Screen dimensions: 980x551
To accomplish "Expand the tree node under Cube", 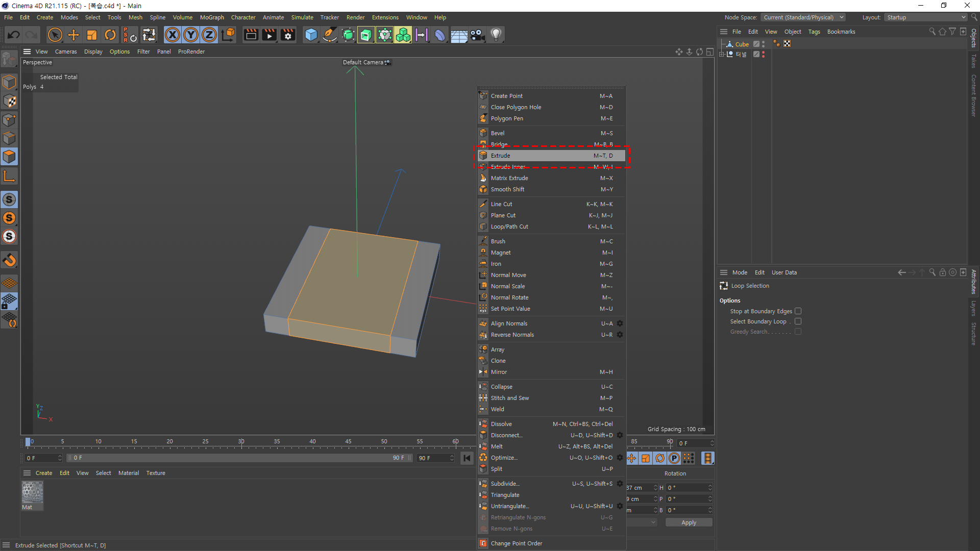I will pos(722,54).
